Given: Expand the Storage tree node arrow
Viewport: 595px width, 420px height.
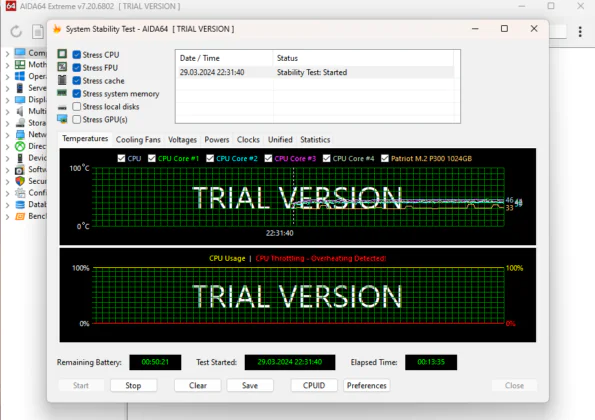Looking at the screenshot, I should pyautogui.click(x=7, y=124).
